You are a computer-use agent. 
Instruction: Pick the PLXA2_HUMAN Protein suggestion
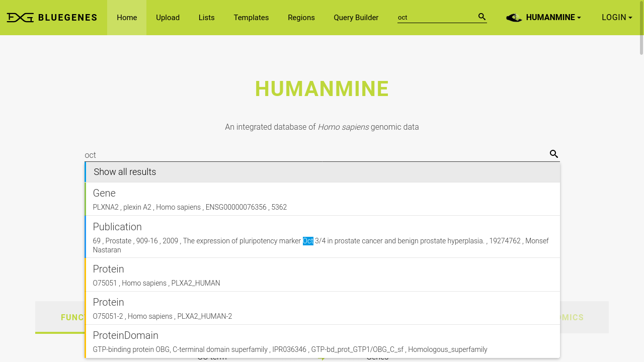(x=322, y=275)
